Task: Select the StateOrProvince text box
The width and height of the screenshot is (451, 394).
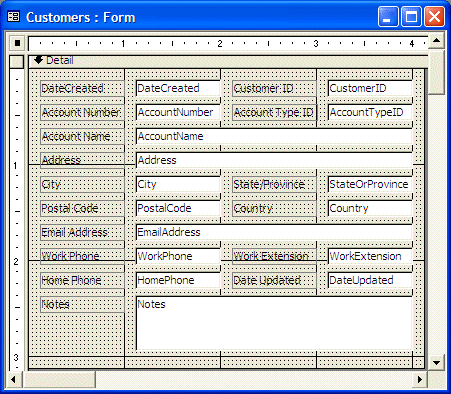Action: point(370,184)
